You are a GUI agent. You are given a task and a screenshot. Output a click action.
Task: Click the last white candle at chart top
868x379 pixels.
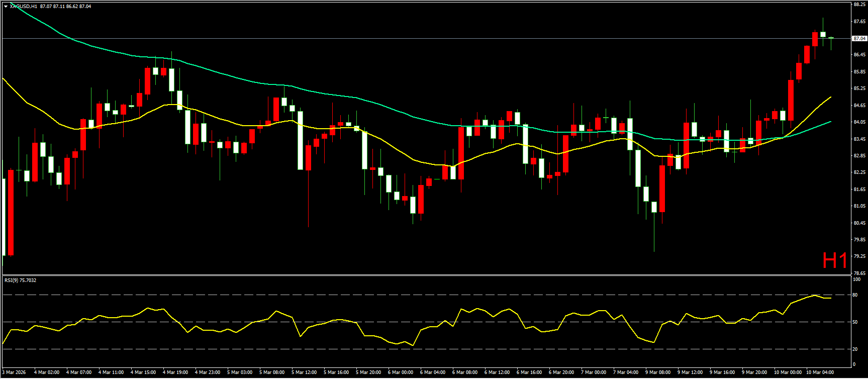point(823,34)
